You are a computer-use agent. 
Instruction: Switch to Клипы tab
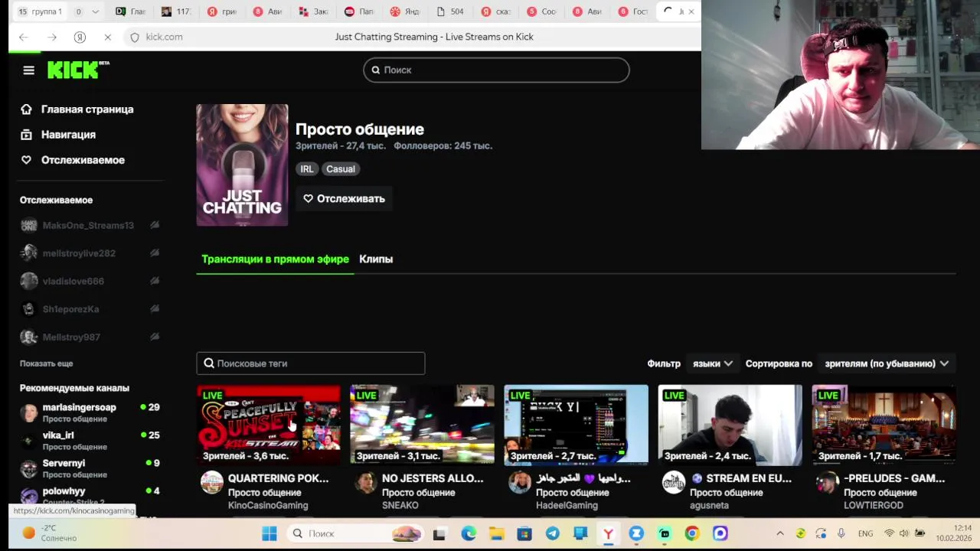pyautogui.click(x=376, y=259)
